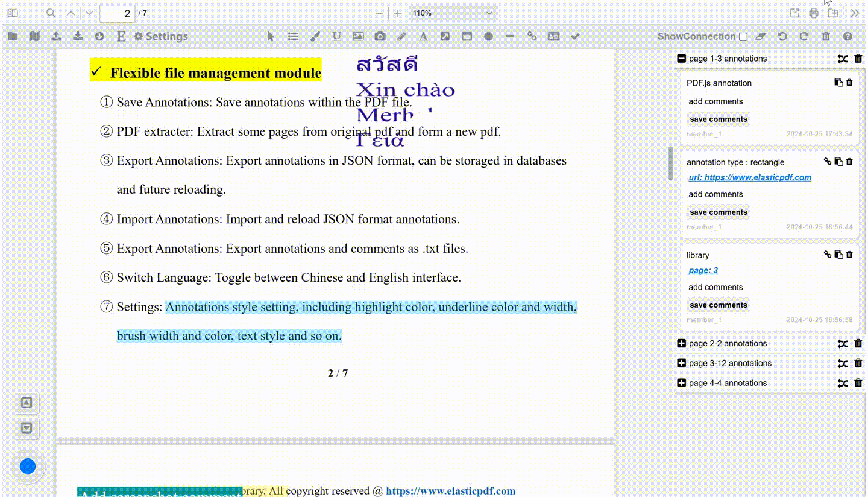Open the 110% zoom dropdown

click(453, 13)
